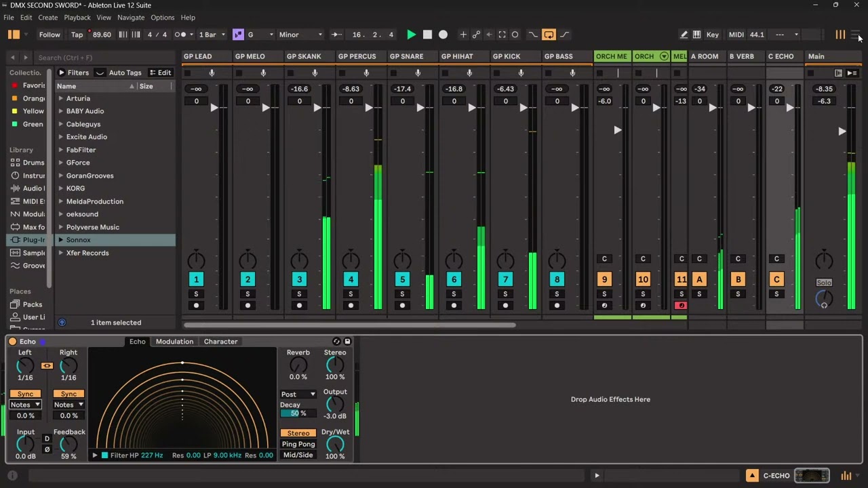Open the Create menu
The width and height of the screenshot is (868, 488).
click(47, 18)
